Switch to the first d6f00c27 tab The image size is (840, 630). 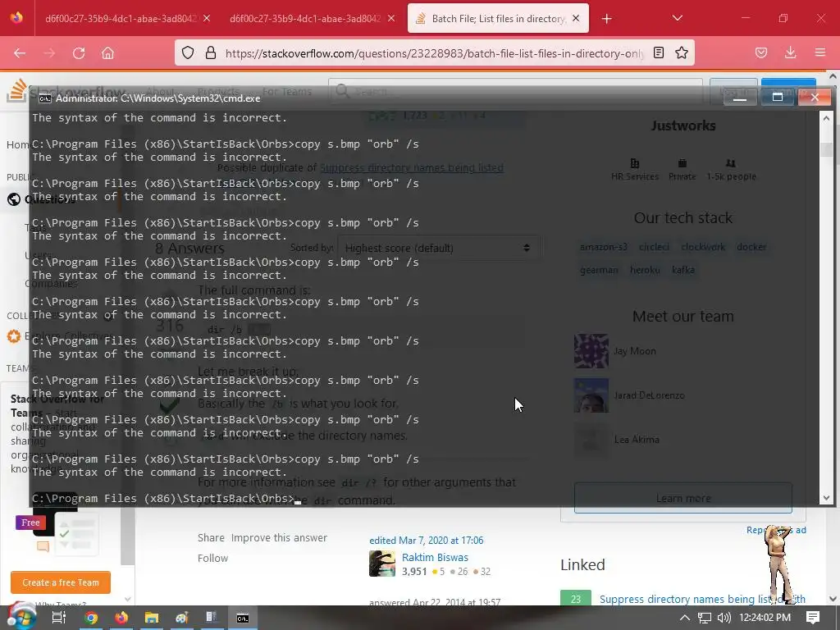click(121, 18)
